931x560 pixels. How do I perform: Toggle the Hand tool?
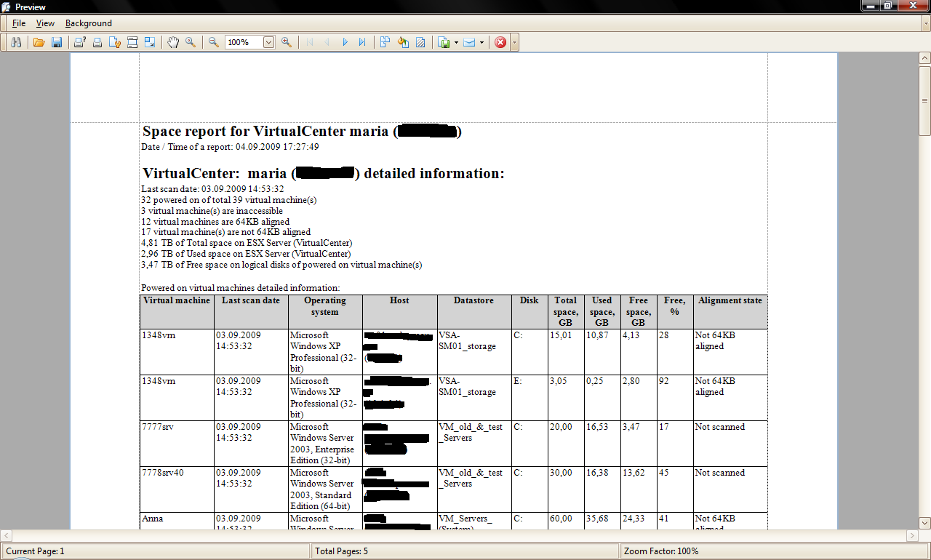[x=173, y=43]
